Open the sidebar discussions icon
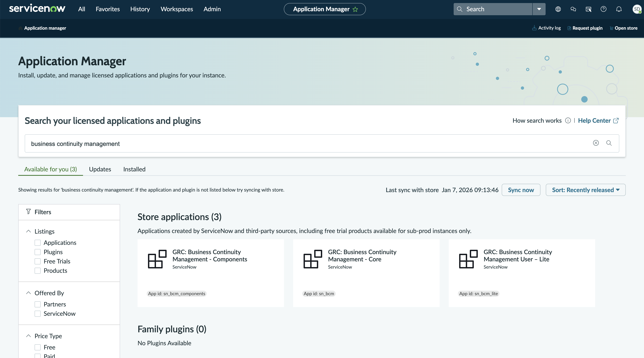 [x=589, y=9]
